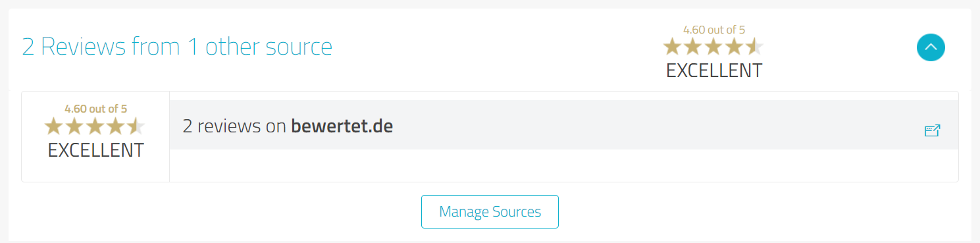Screen dimensions: 980x243
Task: Click the fourth star in the header rating
Action: point(733,47)
